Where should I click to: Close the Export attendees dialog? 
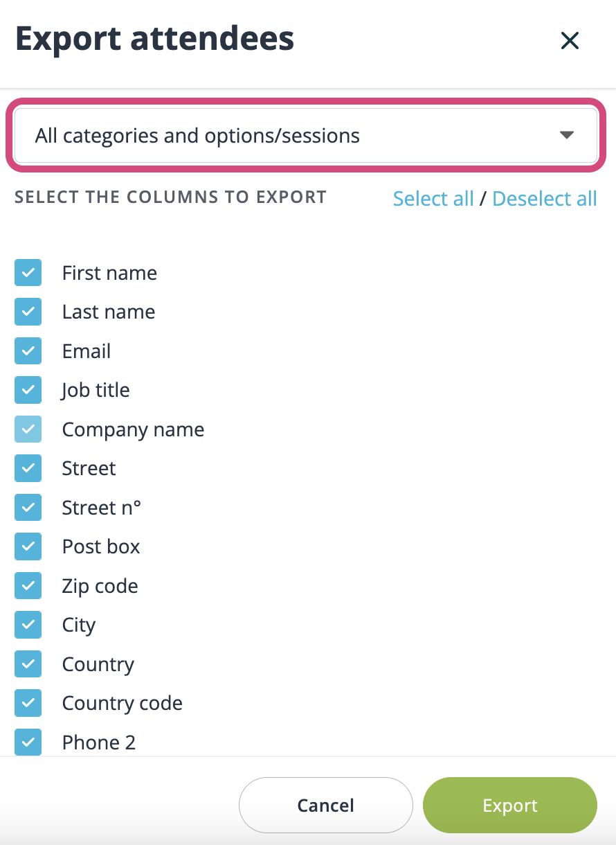click(570, 41)
